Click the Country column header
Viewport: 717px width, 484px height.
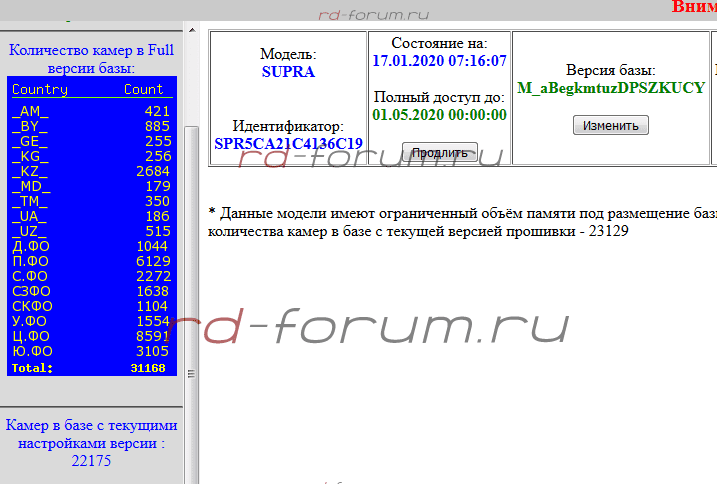coord(40,89)
